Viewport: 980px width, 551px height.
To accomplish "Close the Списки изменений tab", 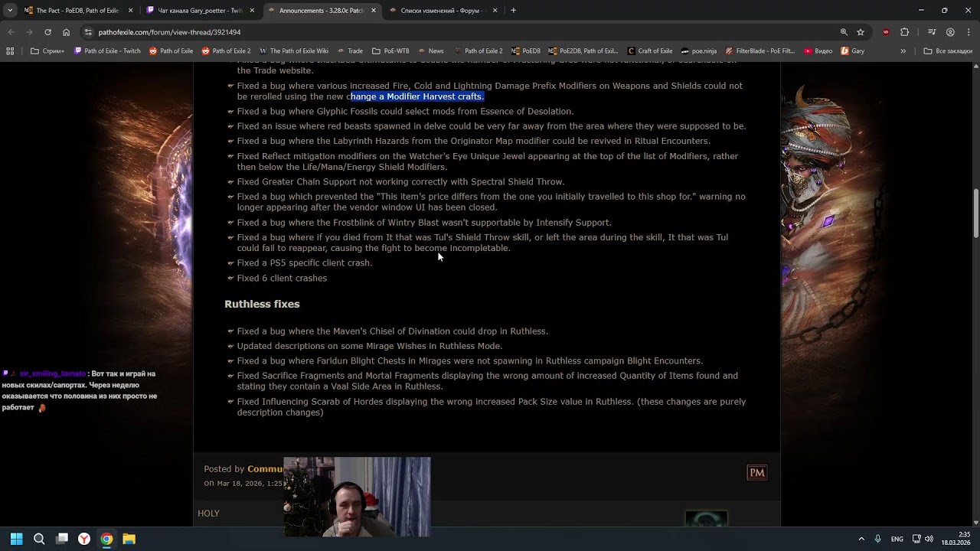I will [x=495, y=11].
